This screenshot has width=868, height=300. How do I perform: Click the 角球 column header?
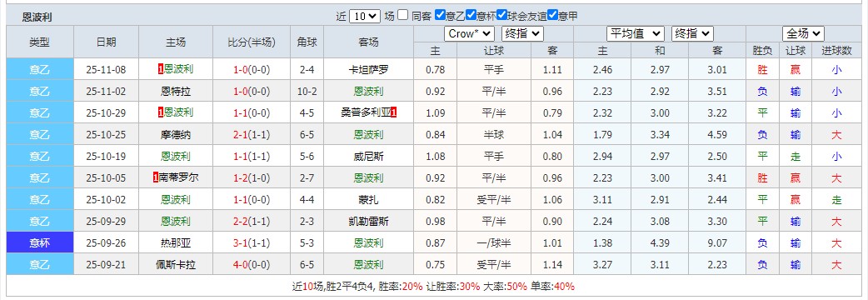(307, 42)
